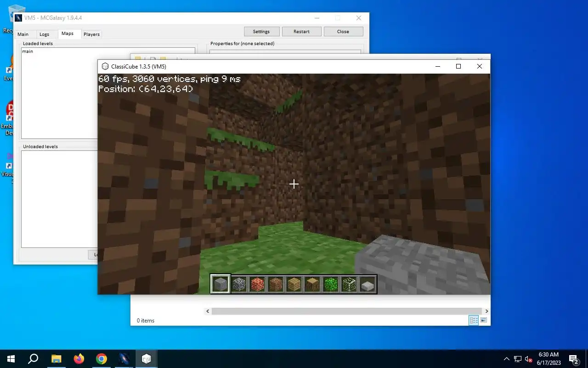Click the '0 items' status text in Explorer
This screenshot has height=368, width=588.
(146, 321)
